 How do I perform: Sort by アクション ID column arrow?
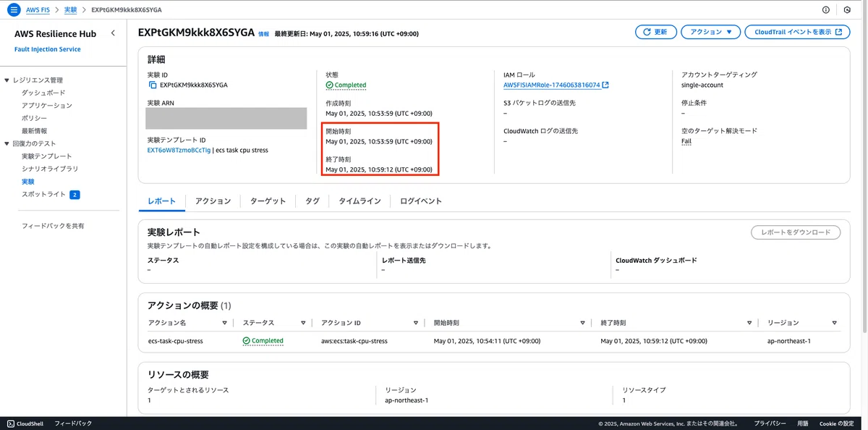tap(415, 323)
